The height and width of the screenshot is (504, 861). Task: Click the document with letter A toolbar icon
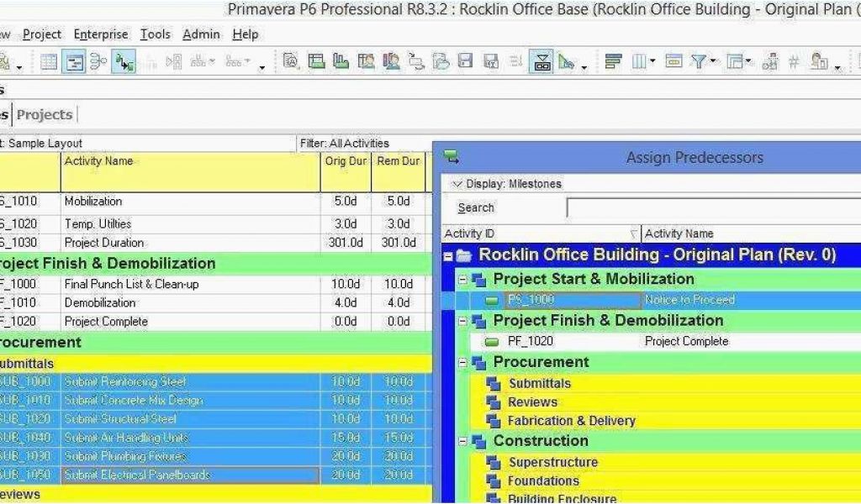pos(291,60)
